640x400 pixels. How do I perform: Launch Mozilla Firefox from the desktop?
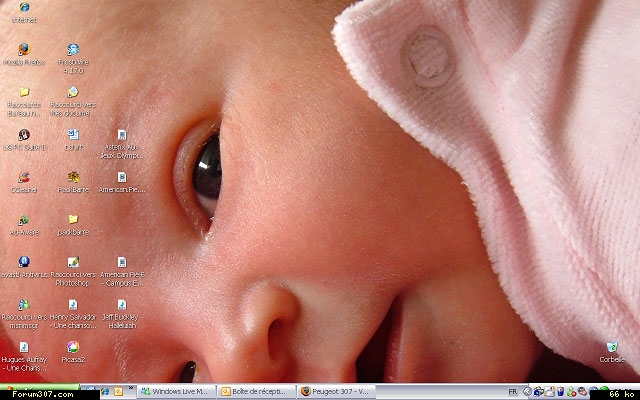click(23, 48)
